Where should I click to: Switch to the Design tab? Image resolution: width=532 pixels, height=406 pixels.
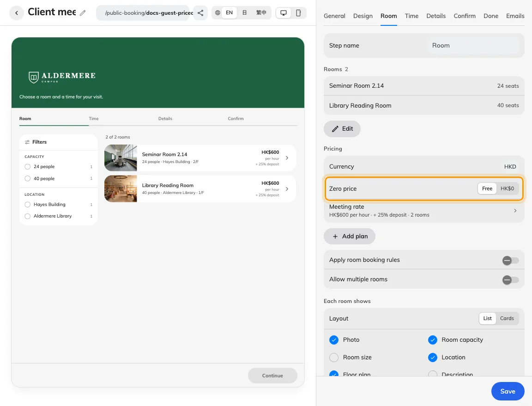(x=363, y=16)
